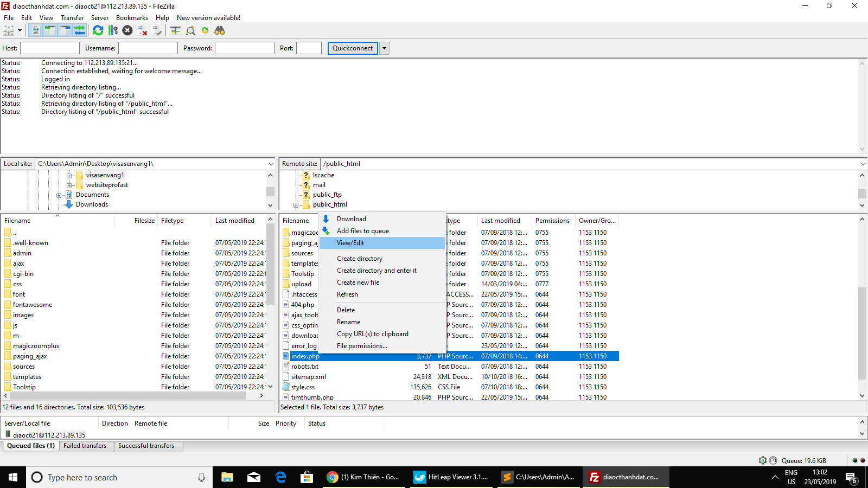
Task: Choose Refresh in the context menu
Action: pos(382,294)
